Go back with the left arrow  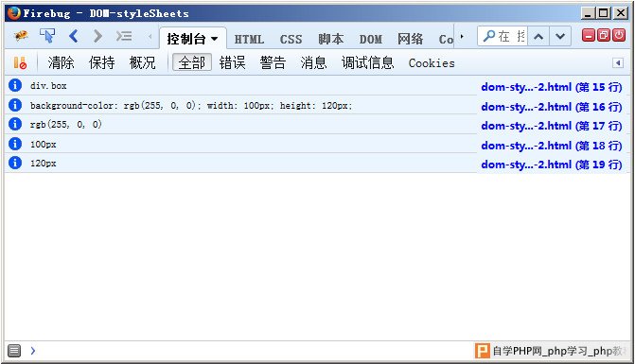click(x=73, y=36)
